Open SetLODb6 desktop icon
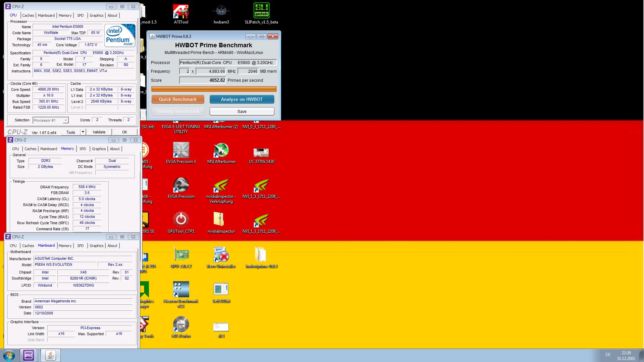644x362 pixels. [221, 293]
